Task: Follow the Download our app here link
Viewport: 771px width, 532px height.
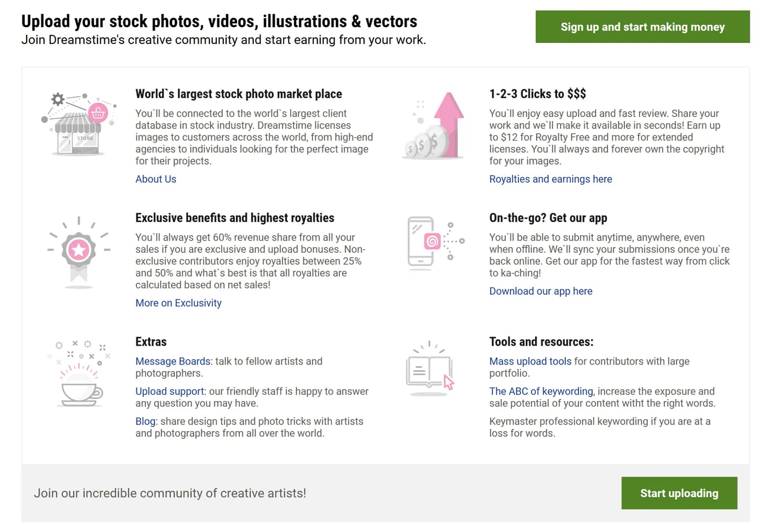Action: pos(540,292)
